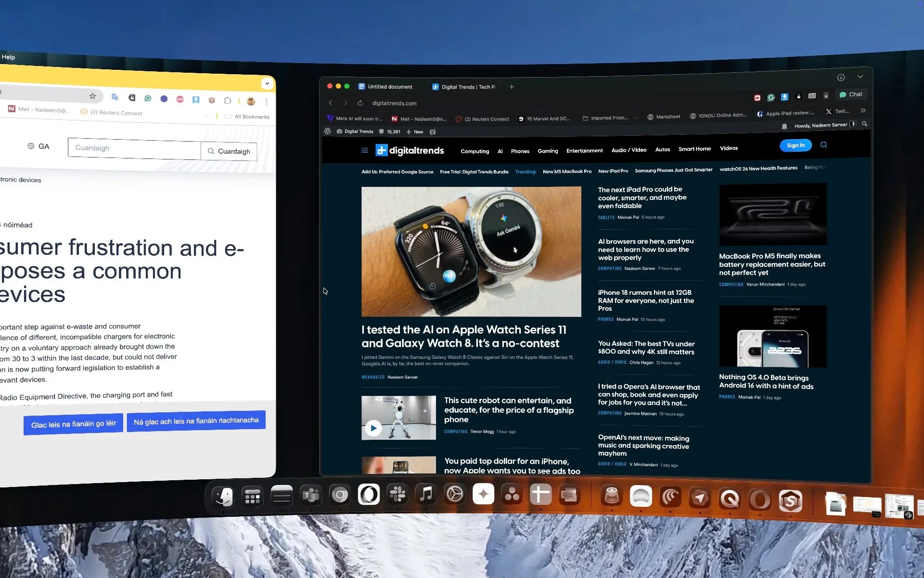This screenshot has height=578, width=924.
Task: Open Microsoft Teams from the Dock
Action: [311, 495]
